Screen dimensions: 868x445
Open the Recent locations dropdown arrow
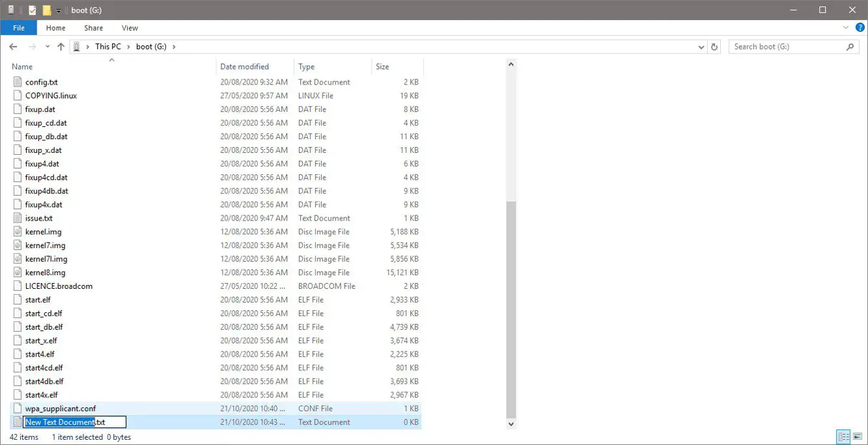[48, 47]
